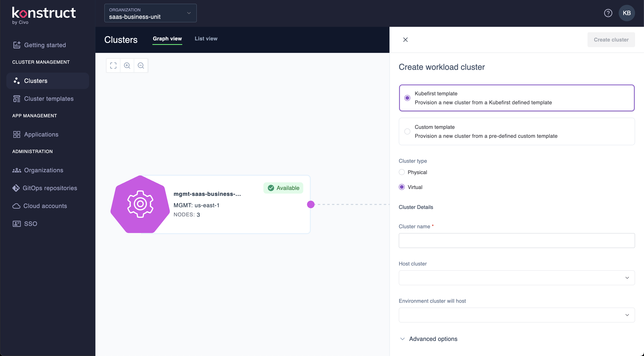Open Applications under App Management
Image resolution: width=644 pixels, height=356 pixels.
tap(41, 134)
